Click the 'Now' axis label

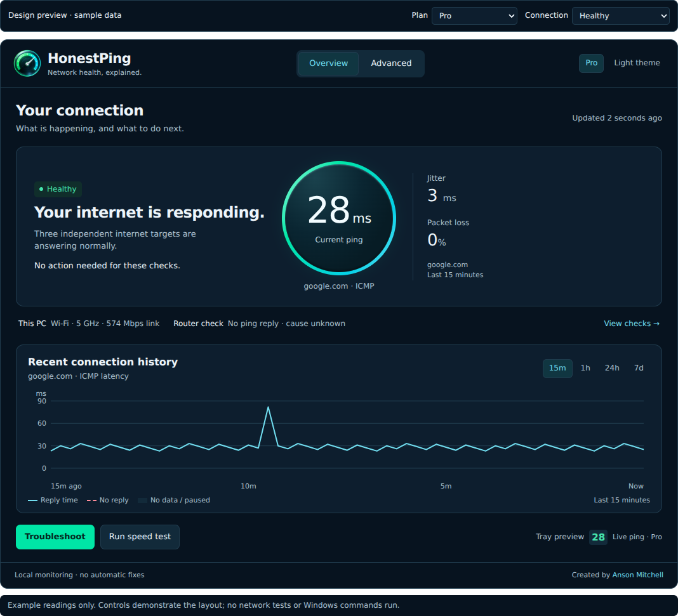(x=635, y=486)
